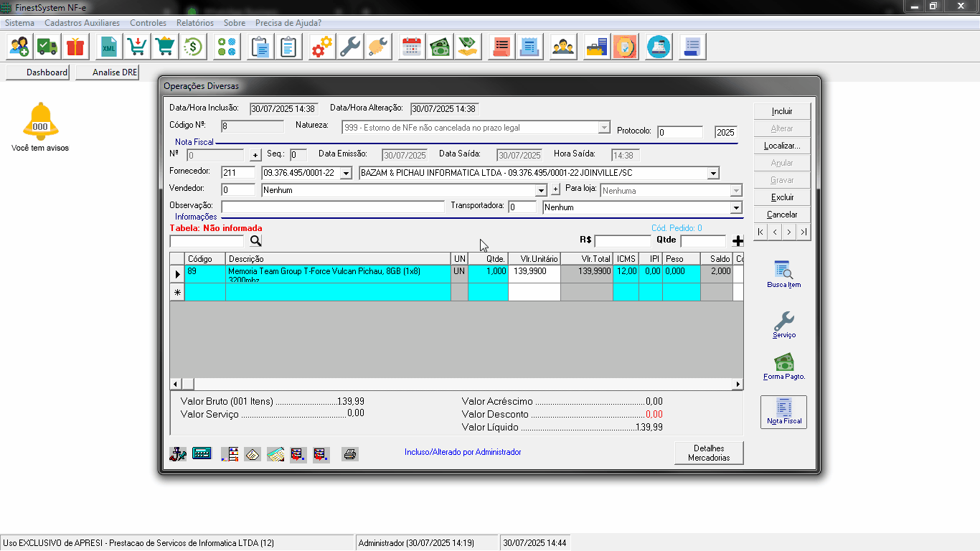Open the Vendedor dropdown list
This screenshot has width=980, height=551.
(x=542, y=191)
